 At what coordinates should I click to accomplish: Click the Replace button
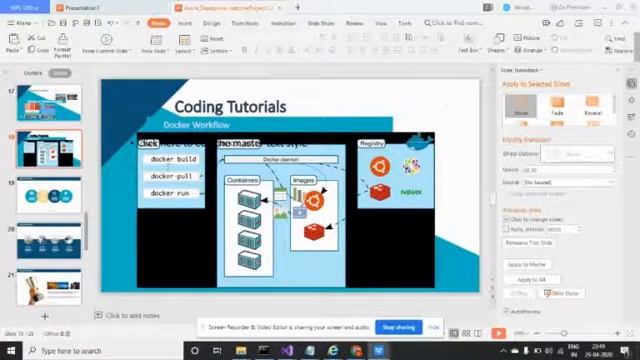pos(619,50)
